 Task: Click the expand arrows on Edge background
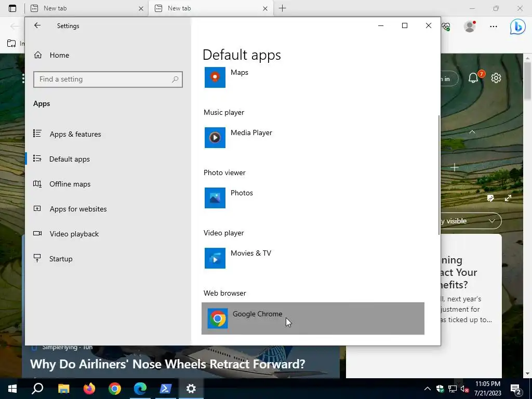coord(508,198)
